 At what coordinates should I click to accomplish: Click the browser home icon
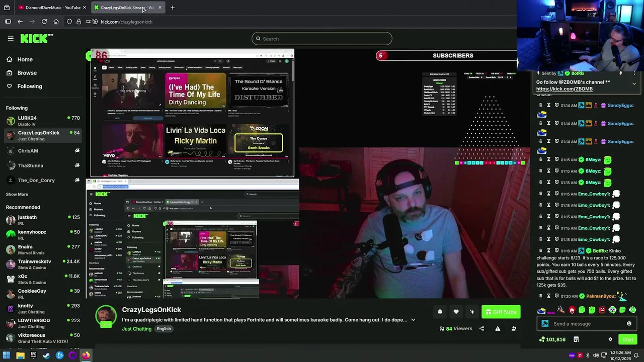point(56,22)
